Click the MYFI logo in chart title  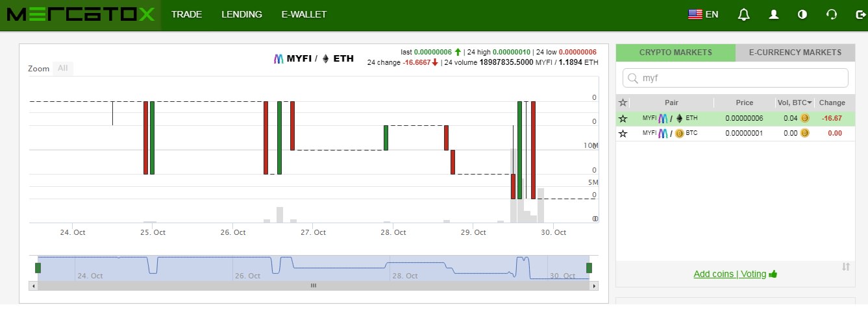point(279,58)
